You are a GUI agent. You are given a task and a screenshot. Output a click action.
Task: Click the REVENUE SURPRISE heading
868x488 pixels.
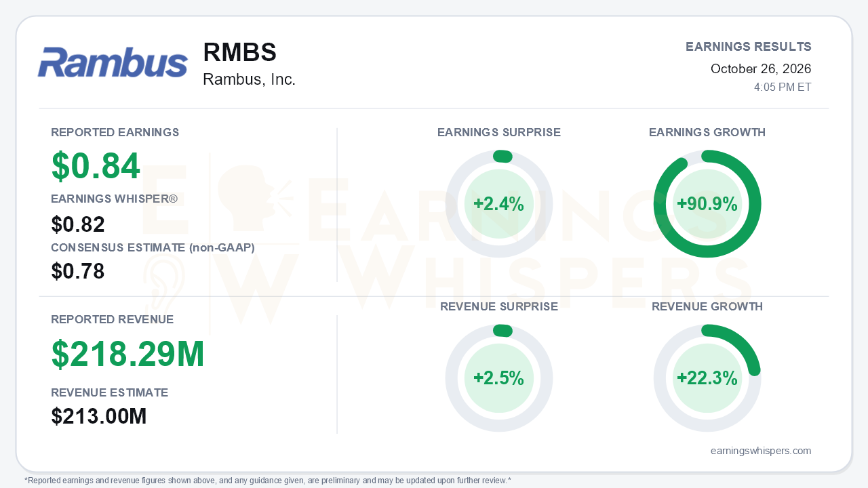click(499, 306)
